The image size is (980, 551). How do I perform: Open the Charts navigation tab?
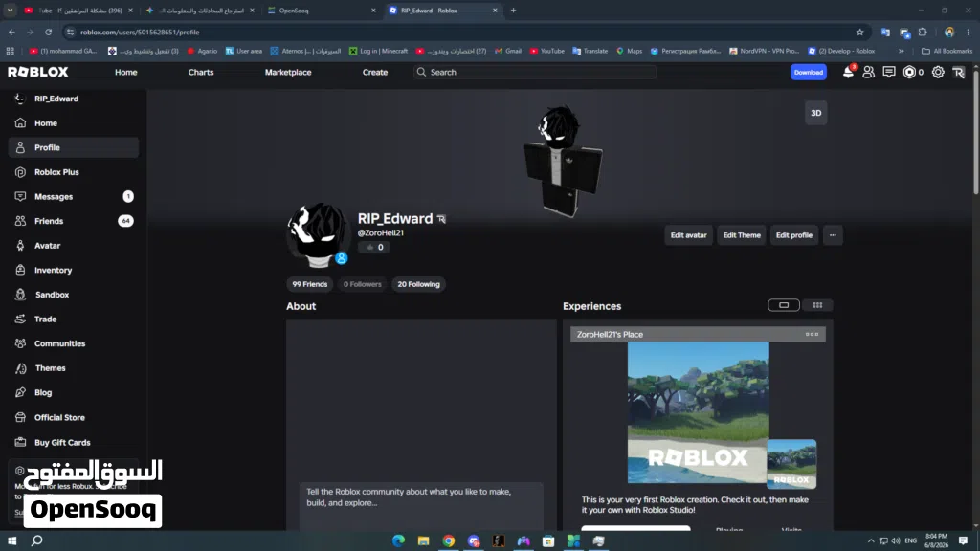(x=201, y=73)
